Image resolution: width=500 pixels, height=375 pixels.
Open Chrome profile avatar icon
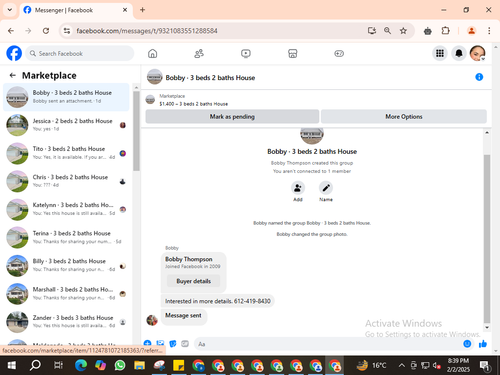tap(471, 31)
